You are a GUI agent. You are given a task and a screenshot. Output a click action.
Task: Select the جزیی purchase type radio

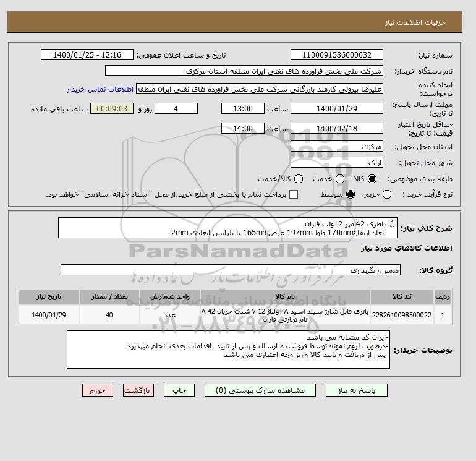[x=387, y=194]
